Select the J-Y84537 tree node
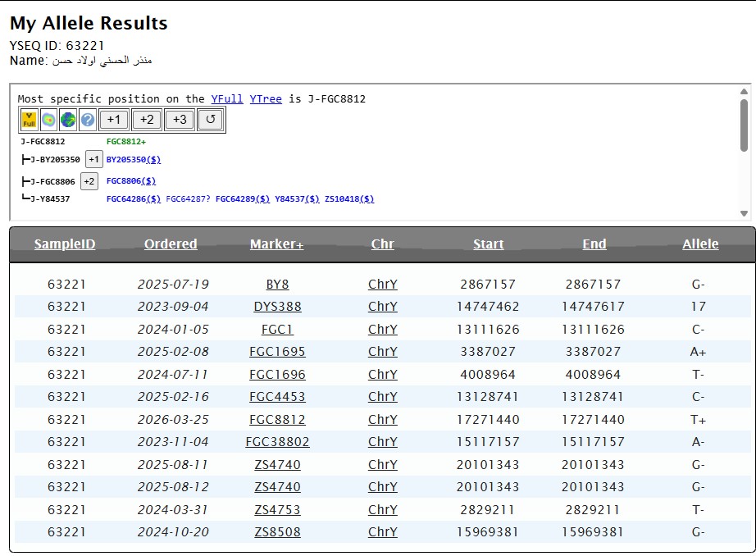Image resolution: width=756 pixels, height=556 pixels. (50, 198)
